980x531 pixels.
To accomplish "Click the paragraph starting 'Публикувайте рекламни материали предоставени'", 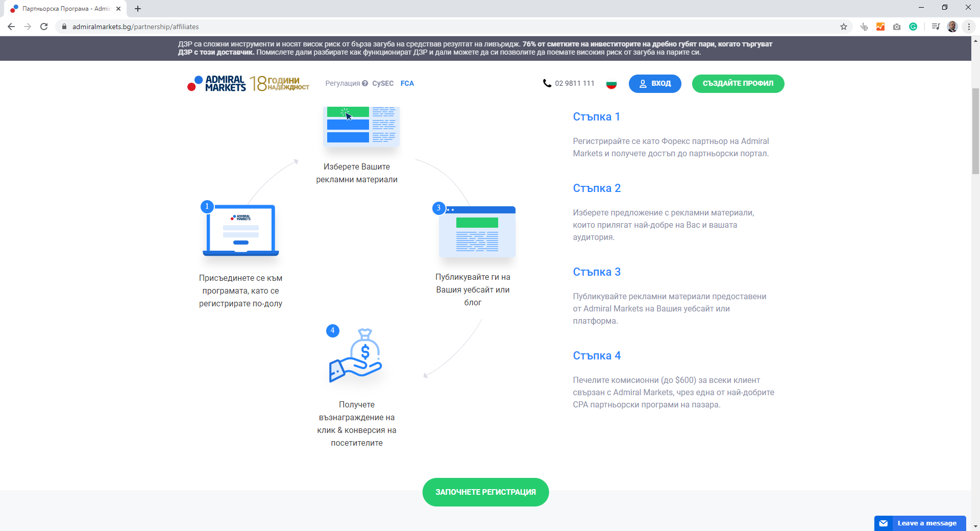I will coord(670,308).
